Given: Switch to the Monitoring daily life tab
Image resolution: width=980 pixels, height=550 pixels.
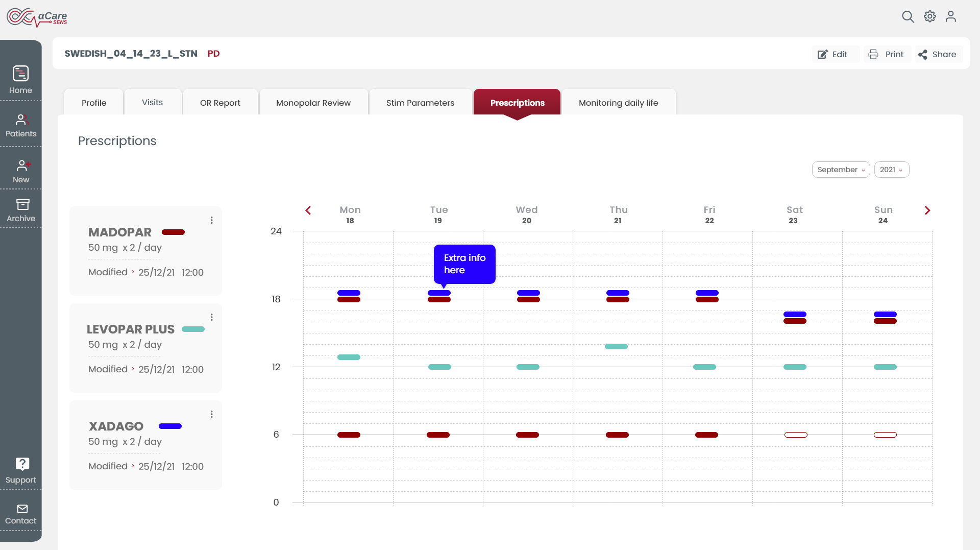Looking at the screenshot, I should (618, 102).
